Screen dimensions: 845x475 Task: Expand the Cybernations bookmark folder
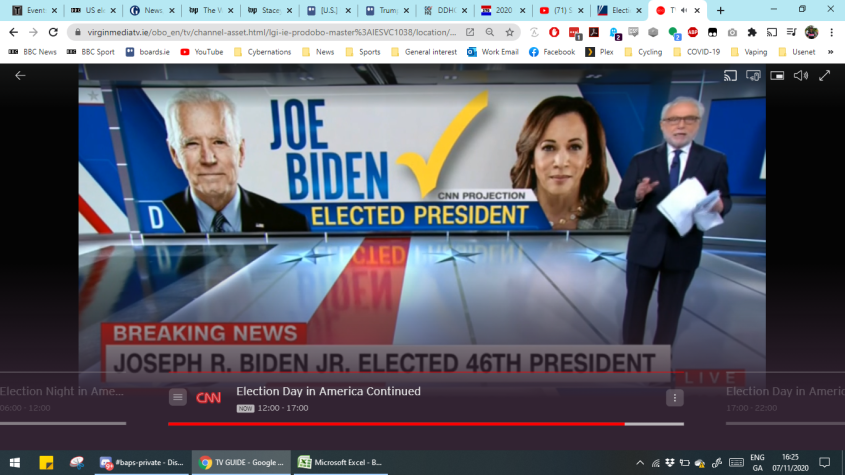tap(262, 52)
